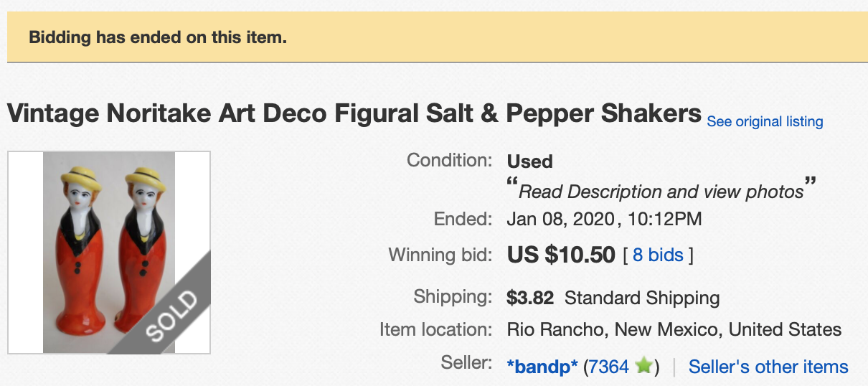
Task: Click the Winning bid field label
Action: coord(440,254)
